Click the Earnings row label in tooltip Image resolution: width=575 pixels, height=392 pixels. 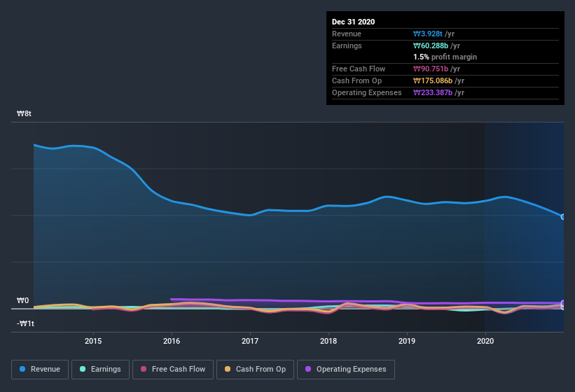[347, 45]
